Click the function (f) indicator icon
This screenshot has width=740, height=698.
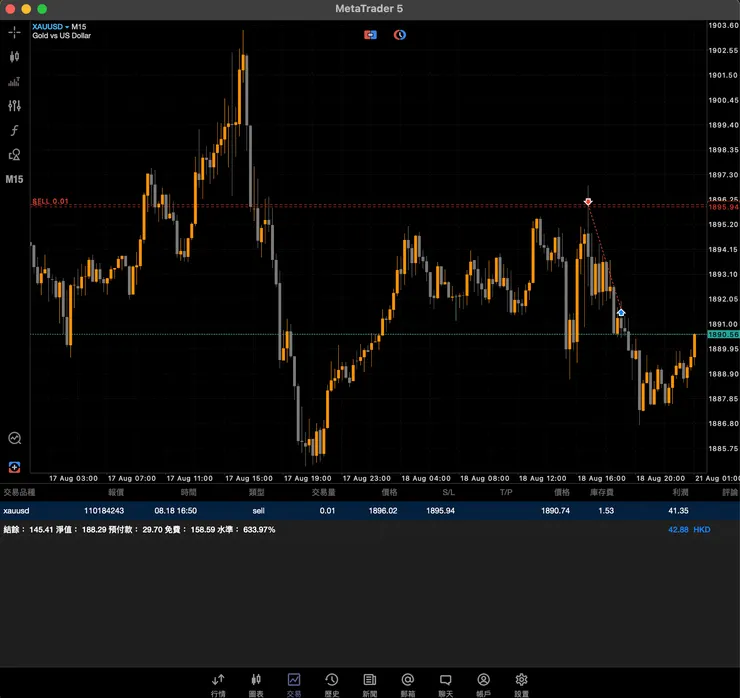pyautogui.click(x=14, y=130)
